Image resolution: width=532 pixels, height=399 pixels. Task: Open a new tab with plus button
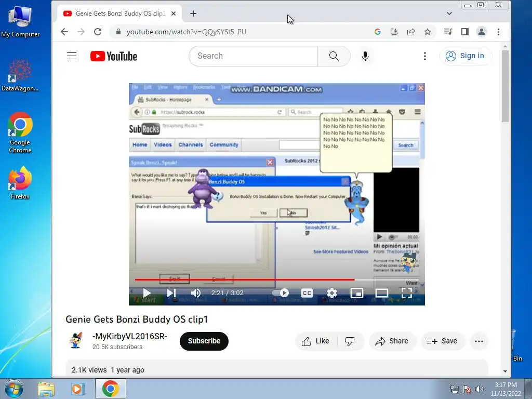pos(193,14)
